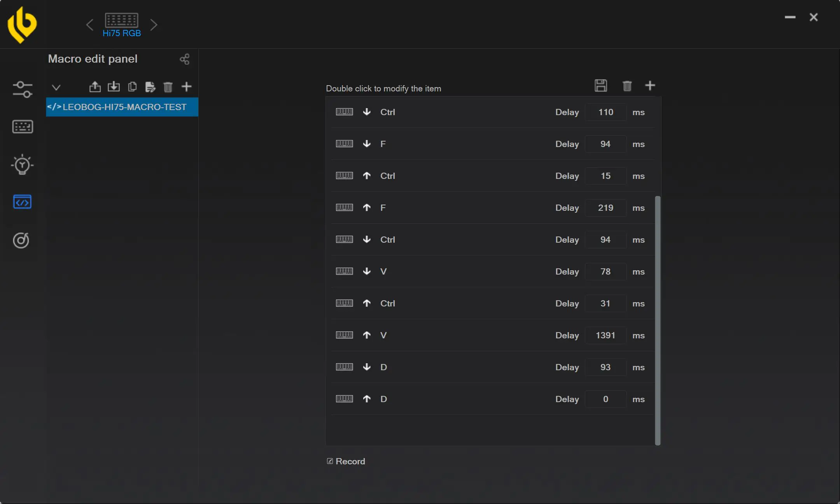Save the macro steps with floppy icon
The width and height of the screenshot is (840, 504).
coord(601,86)
